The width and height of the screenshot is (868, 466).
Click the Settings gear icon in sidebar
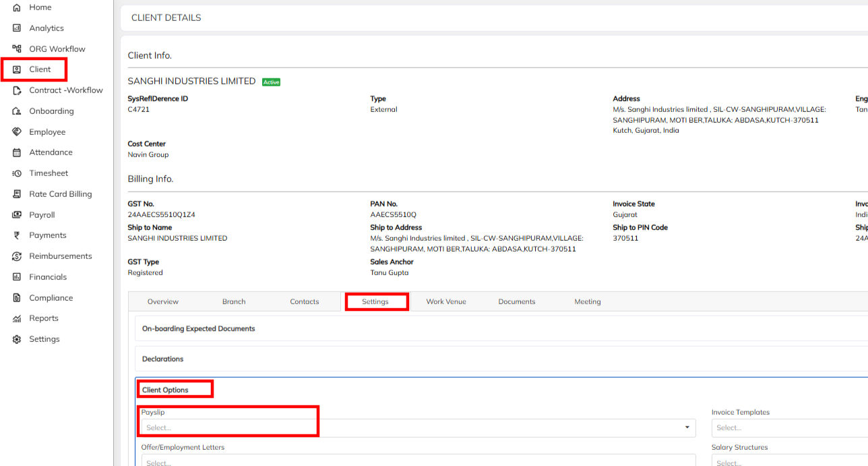(17, 339)
